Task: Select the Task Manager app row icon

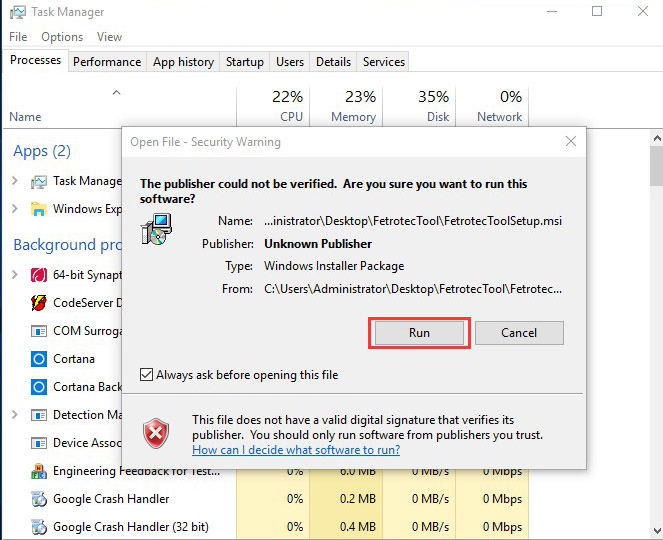Action: (39, 182)
